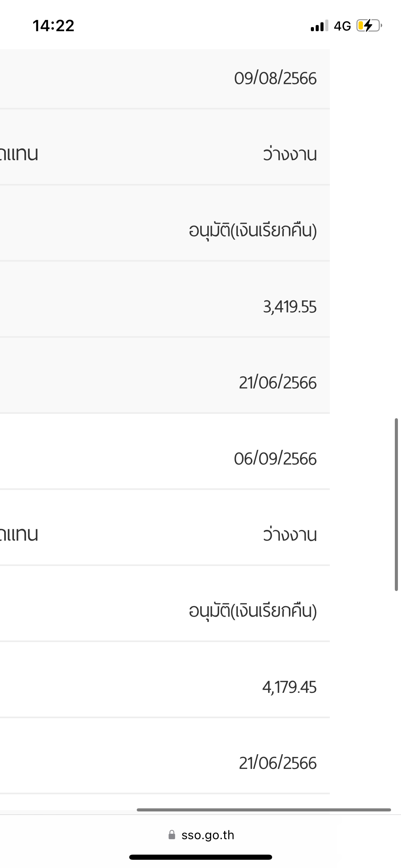
Task: Open the sso.go.th address bar
Action: [x=201, y=835]
